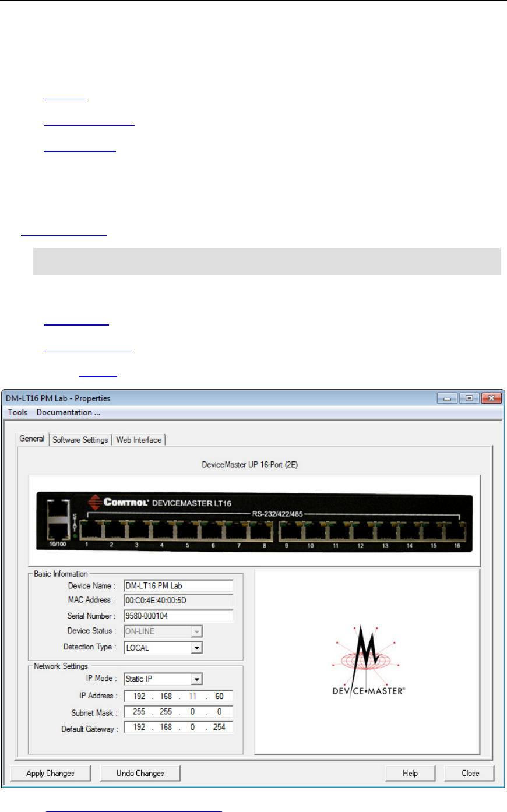This screenshot has width=507, height=812.
Task: Maximize the Properties window
Action: 469,398
